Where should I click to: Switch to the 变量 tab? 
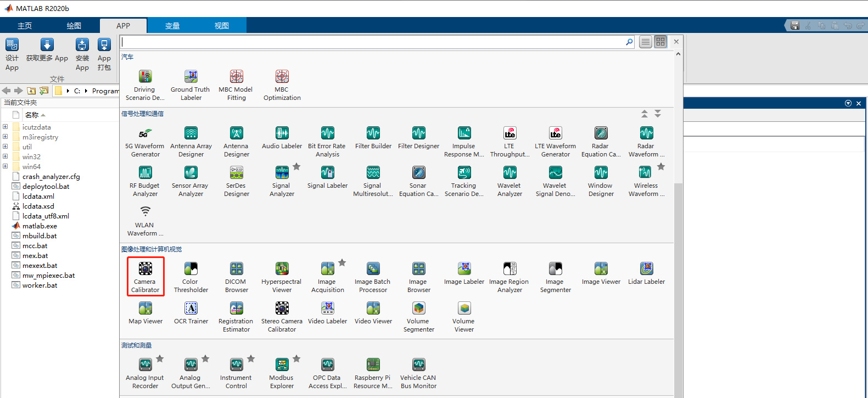pyautogui.click(x=172, y=26)
